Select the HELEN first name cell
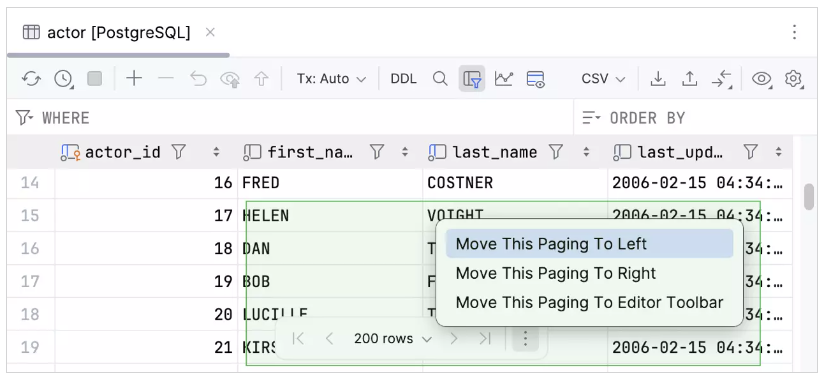This screenshot has width=823, height=380. pos(330,216)
